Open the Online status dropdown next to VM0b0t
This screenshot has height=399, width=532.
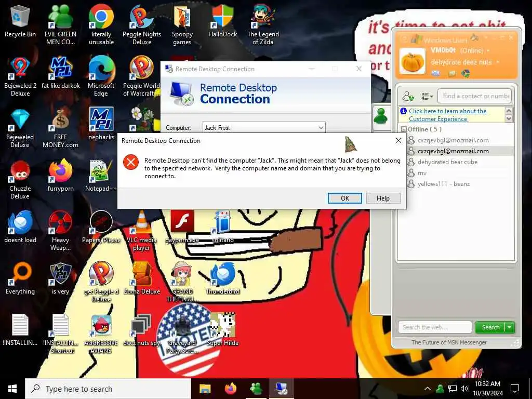coord(488,50)
